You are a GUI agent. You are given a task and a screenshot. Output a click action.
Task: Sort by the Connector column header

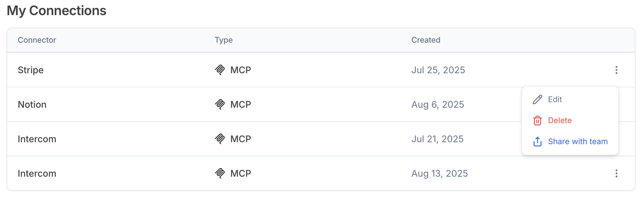[37, 40]
